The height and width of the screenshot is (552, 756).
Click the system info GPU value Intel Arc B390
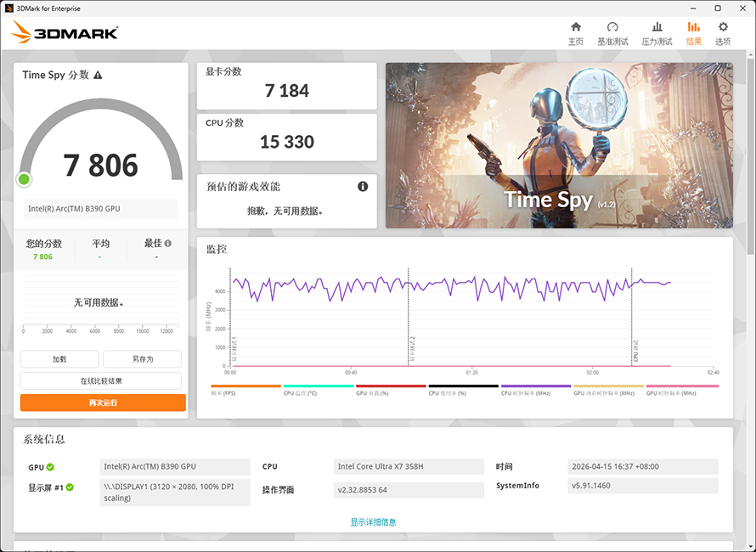pos(175,467)
